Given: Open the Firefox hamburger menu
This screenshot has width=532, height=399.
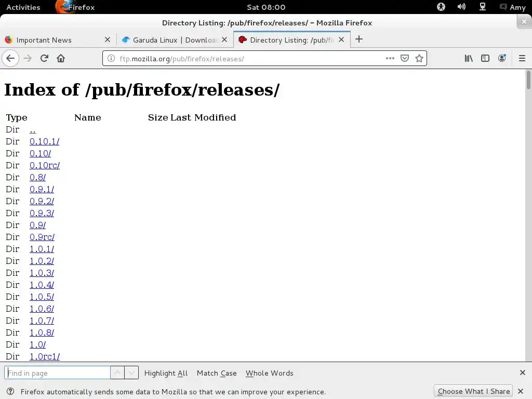Looking at the screenshot, I should click(522, 58).
